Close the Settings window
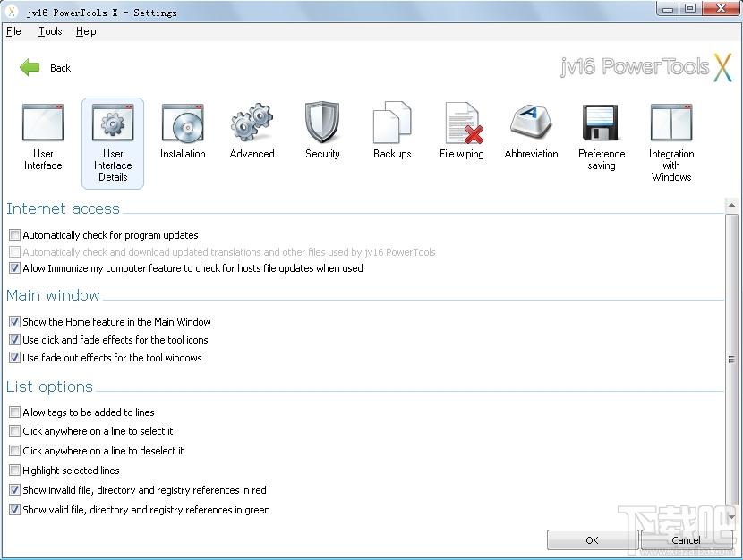This screenshot has height=560, width=743. pos(722,9)
